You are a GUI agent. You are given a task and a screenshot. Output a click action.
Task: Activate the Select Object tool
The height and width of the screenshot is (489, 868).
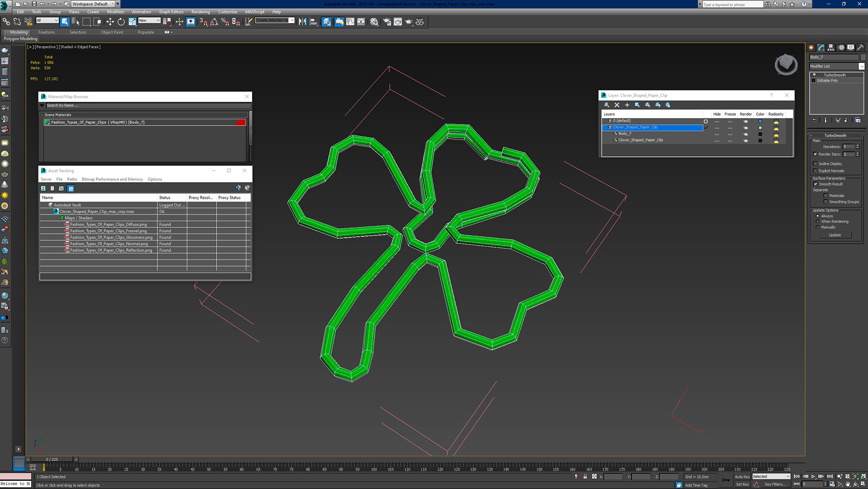[65, 21]
